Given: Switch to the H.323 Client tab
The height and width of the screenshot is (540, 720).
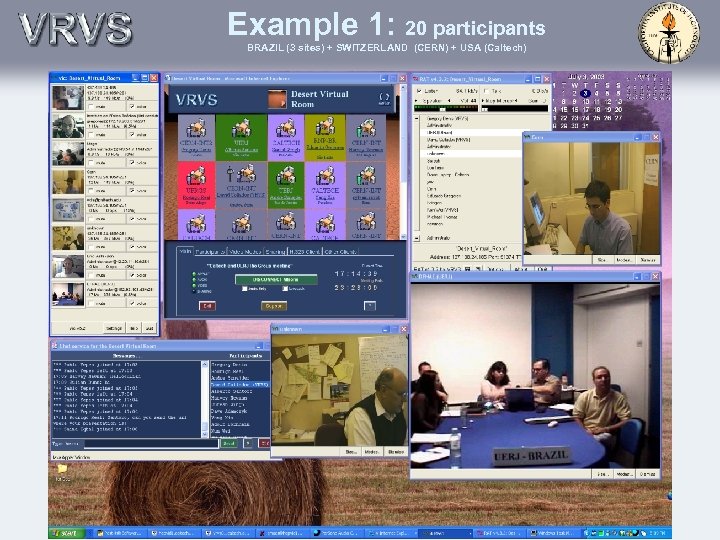Looking at the screenshot, I should tap(305, 252).
